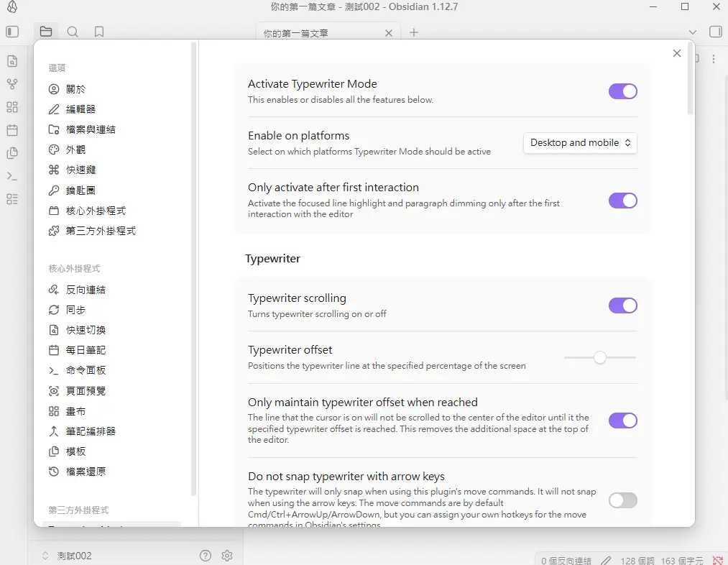This screenshot has width=728, height=565.
Task: Select 外觀 in settings sidebar
Action: [76, 150]
